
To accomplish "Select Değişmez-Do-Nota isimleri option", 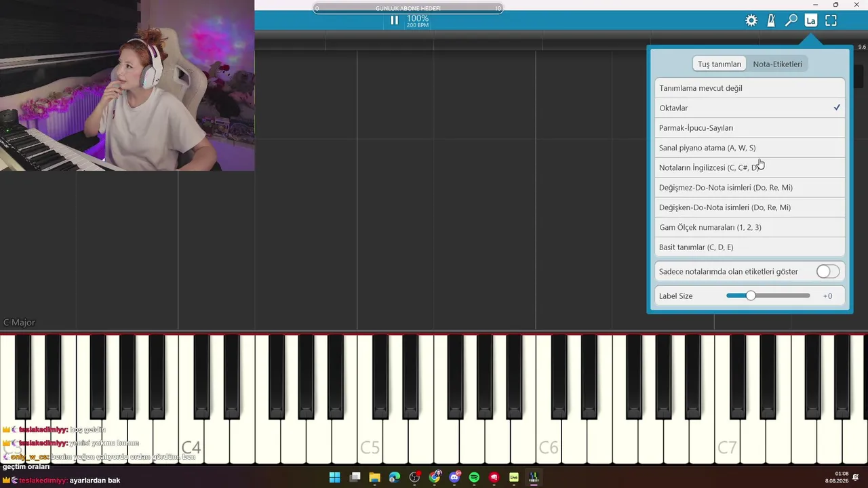I will click(749, 187).
